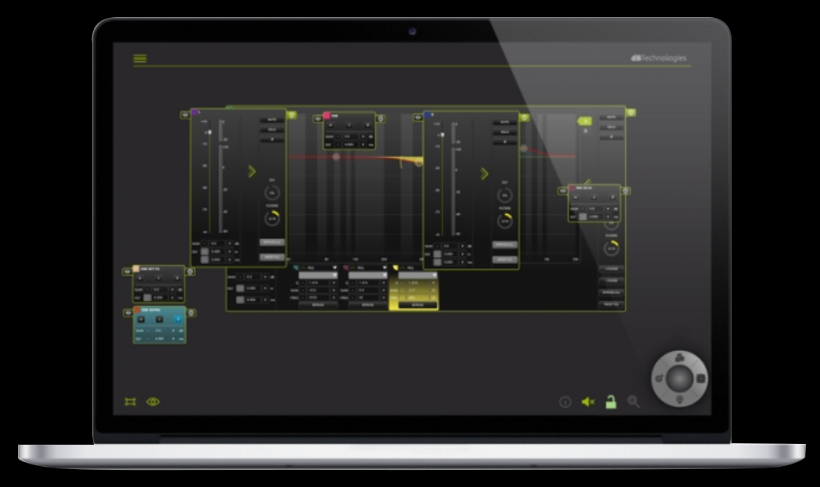Expand the purple channel panel with its green chevron
This screenshot has width=820, height=487.
click(252, 171)
